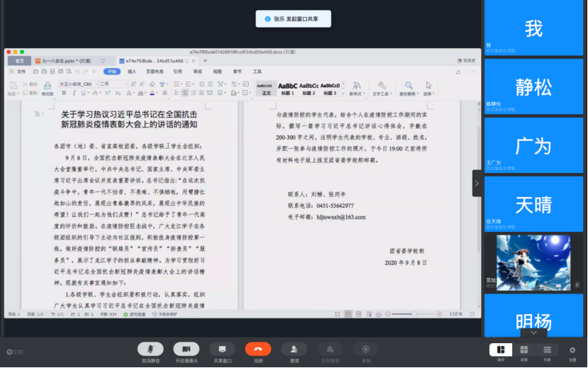Screen dimensions: 588x368
Task: Open the Insert ribbon tab
Action: tap(132, 72)
